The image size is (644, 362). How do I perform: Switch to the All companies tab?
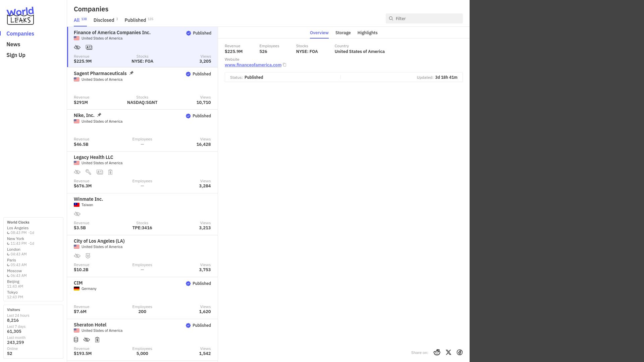80,20
